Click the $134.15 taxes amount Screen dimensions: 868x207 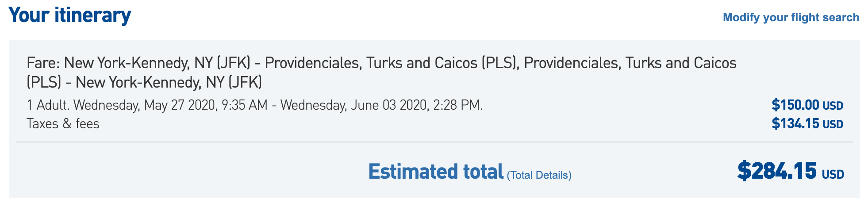tap(795, 123)
